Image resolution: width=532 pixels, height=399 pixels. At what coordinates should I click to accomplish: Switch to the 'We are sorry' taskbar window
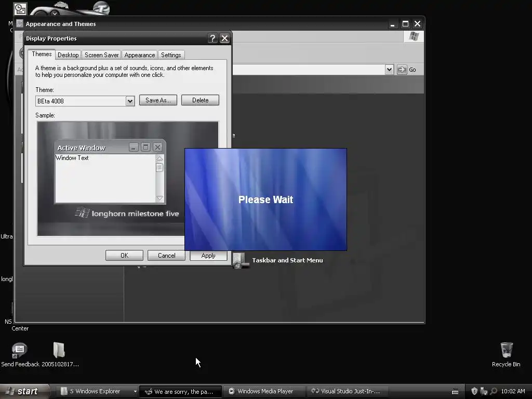point(180,392)
